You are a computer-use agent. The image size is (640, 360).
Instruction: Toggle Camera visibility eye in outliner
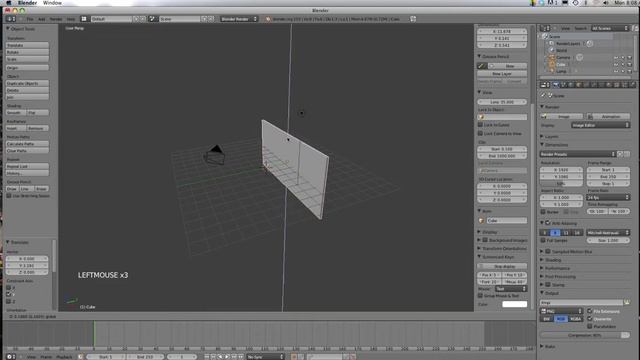(616, 58)
